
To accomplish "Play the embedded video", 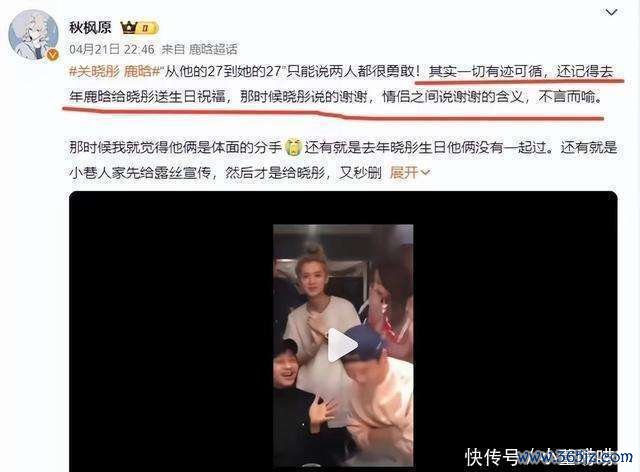I will [343, 345].
